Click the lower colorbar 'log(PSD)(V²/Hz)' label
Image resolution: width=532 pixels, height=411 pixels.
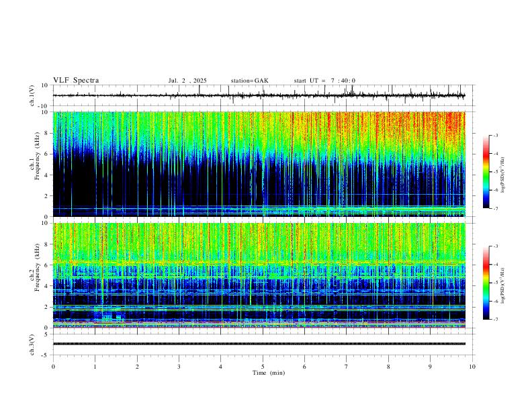(503, 285)
